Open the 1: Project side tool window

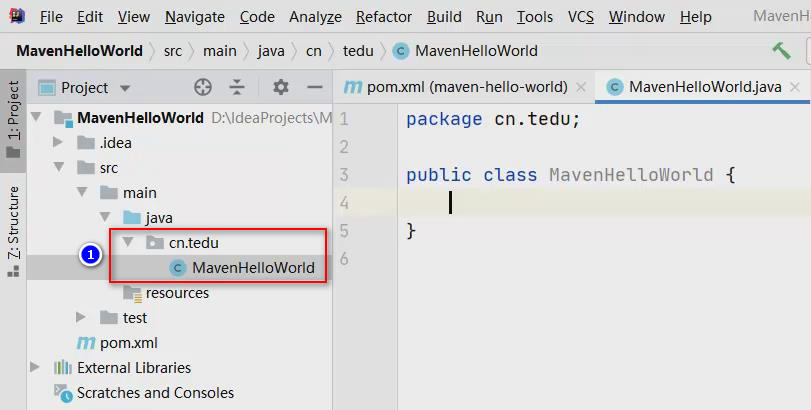click(13, 120)
